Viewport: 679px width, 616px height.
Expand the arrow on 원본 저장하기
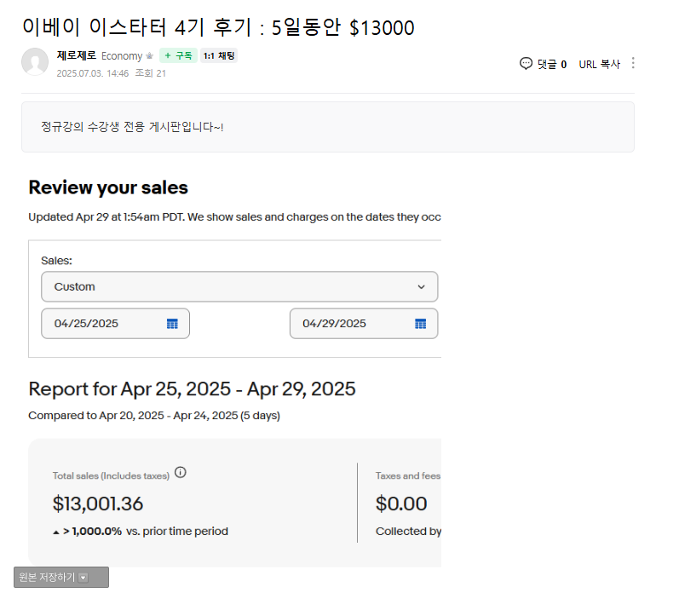click(83, 578)
